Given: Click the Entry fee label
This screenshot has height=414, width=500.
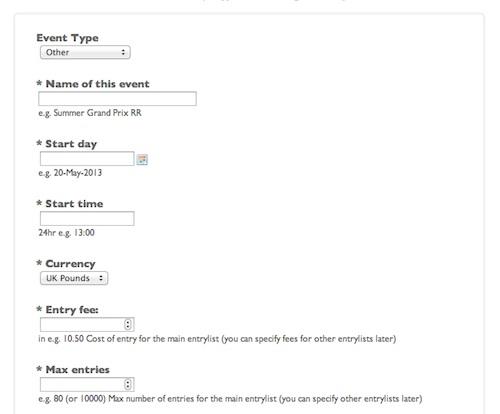Looking at the screenshot, I should click(72, 310).
